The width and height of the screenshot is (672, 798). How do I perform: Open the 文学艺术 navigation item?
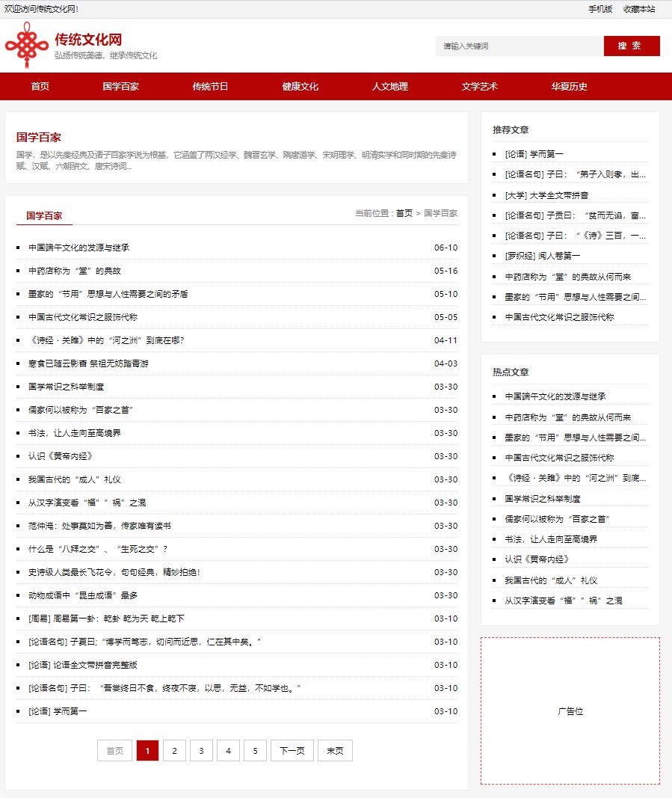click(x=479, y=87)
